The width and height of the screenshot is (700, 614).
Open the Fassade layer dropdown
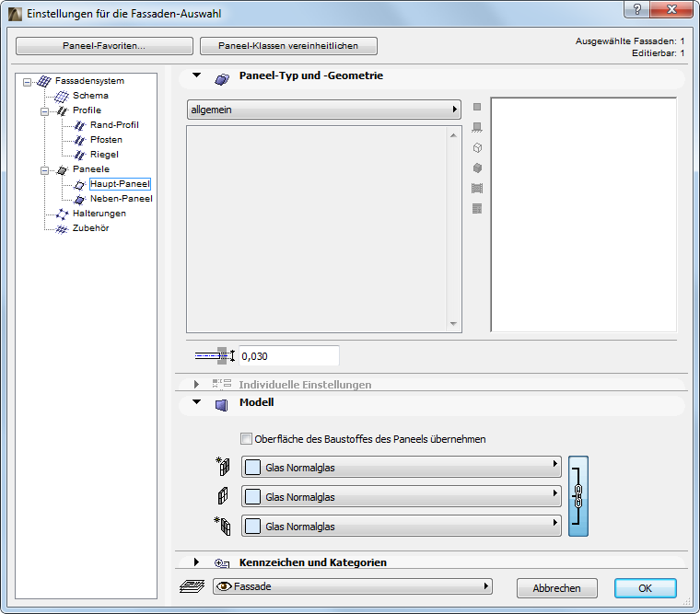[x=353, y=586]
